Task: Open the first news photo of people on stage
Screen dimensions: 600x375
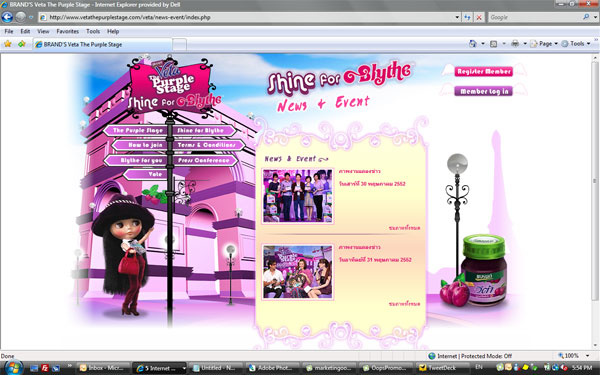Action: point(298,196)
